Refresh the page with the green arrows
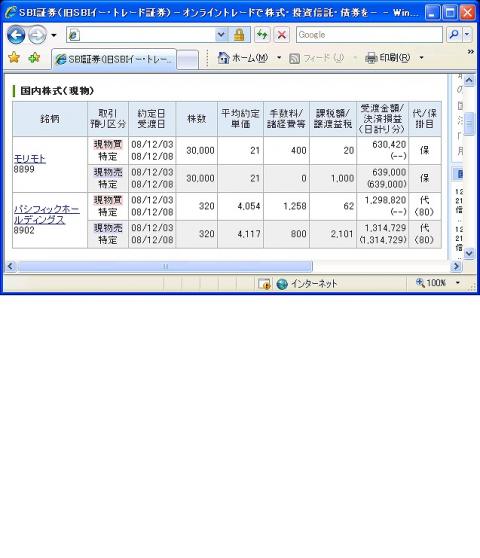Screen dimensions: 480x558 pos(262,35)
